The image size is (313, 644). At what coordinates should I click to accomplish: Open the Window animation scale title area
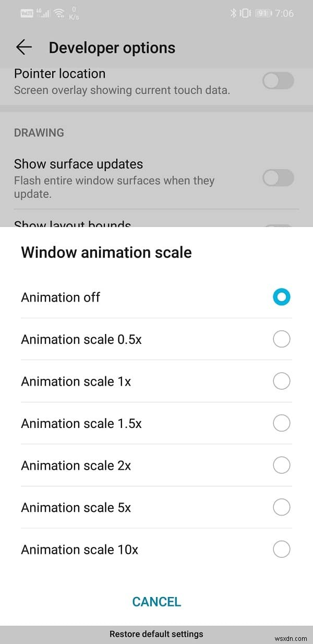[106, 253]
